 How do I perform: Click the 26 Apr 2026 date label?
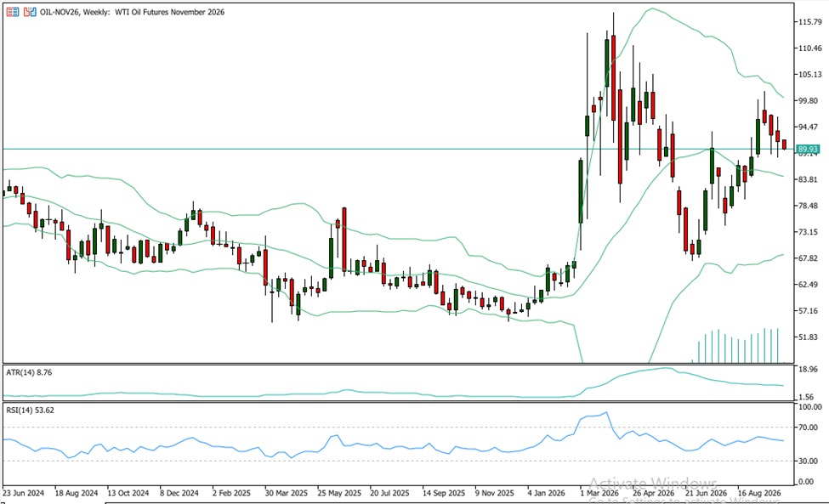654,493
